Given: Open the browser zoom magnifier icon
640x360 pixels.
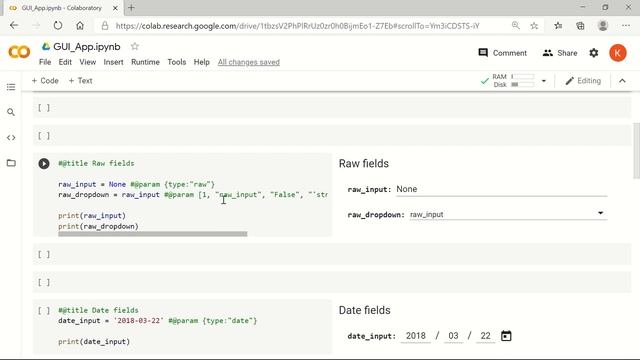Looking at the screenshot, I should [516, 25].
